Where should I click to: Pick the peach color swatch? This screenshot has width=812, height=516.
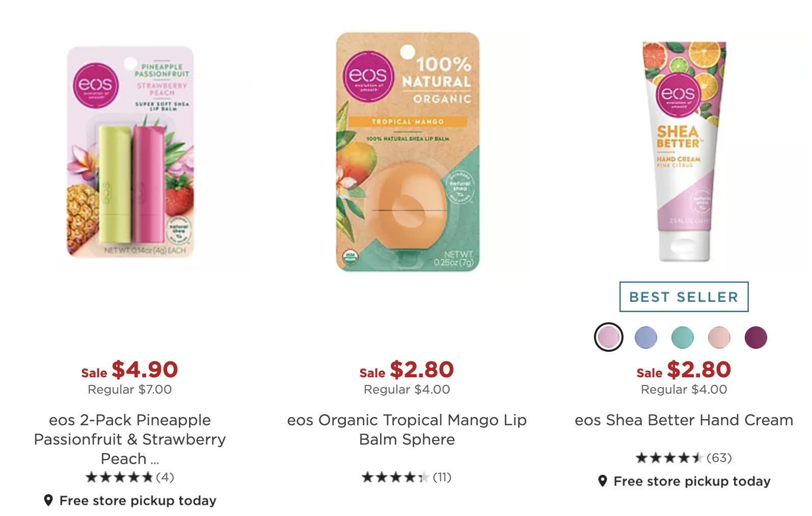[x=719, y=338]
